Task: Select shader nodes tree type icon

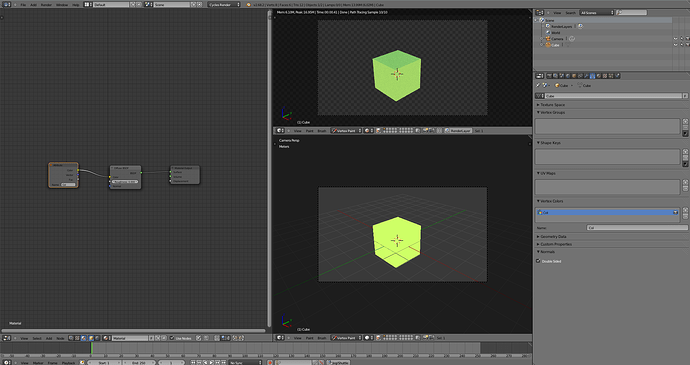Action: point(84,338)
